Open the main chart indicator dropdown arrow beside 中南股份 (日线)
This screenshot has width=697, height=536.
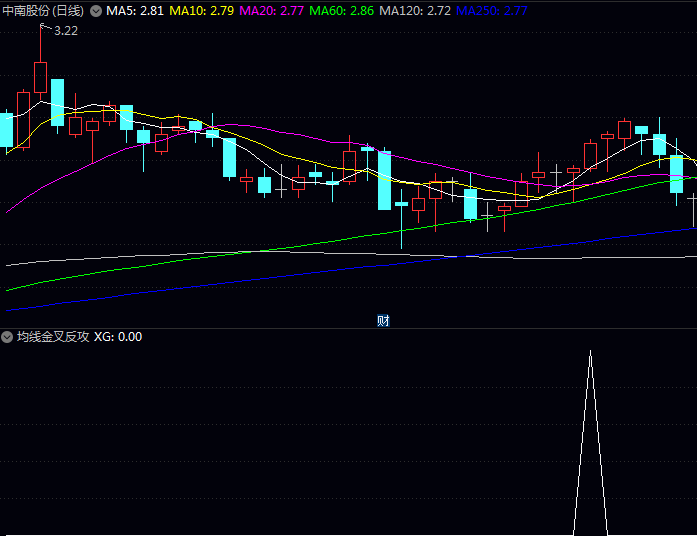[95, 11]
